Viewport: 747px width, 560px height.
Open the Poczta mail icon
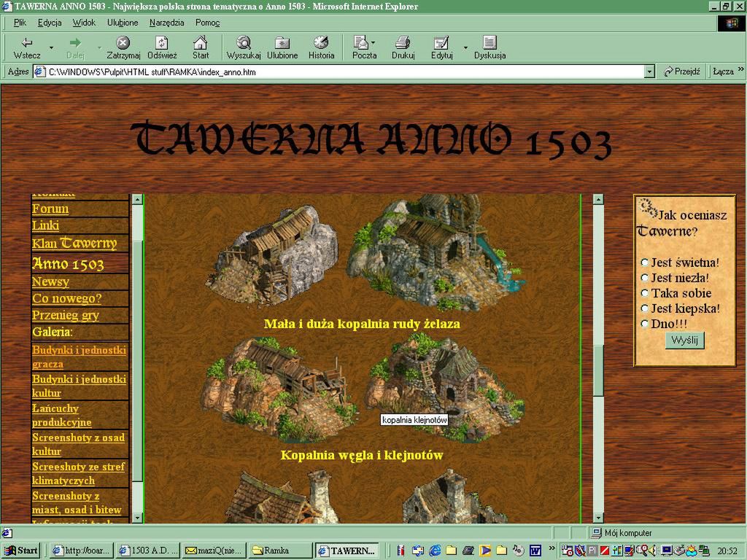(360, 42)
